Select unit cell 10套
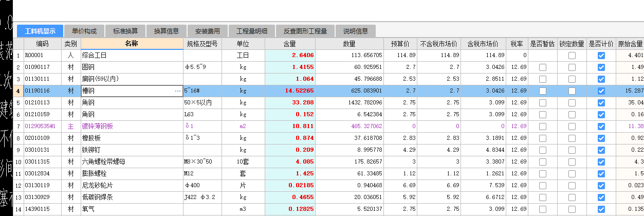 [x=243, y=161]
